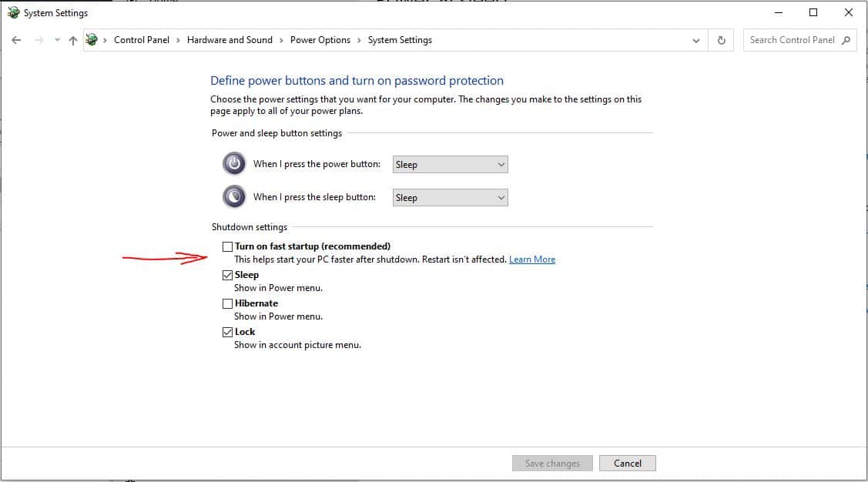The width and height of the screenshot is (868, 482).
Task: Go to Control Panel in breadcrumb
Action: tap(141, 40)
